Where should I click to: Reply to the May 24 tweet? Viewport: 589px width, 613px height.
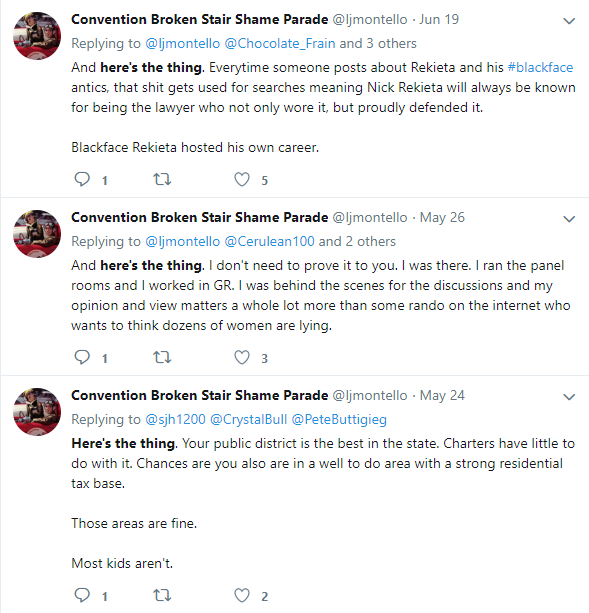pos(82,595)
